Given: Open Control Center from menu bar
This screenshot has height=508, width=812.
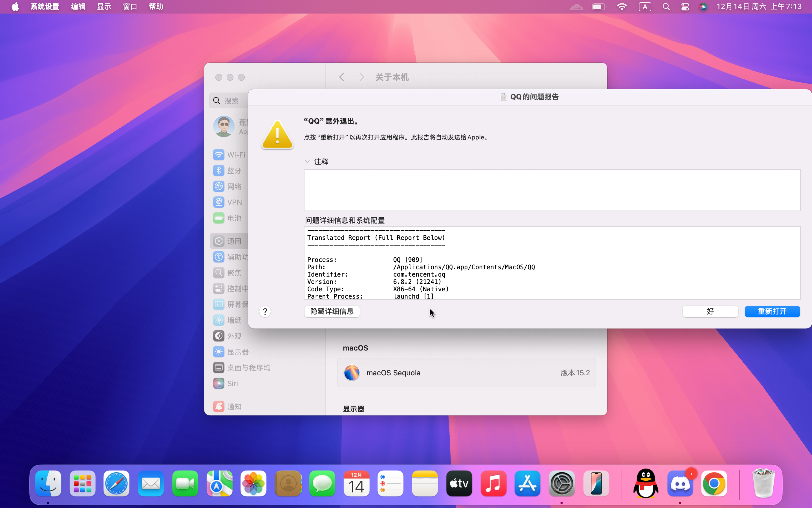Looking at the screenshot, I should (x=685, y=7).
